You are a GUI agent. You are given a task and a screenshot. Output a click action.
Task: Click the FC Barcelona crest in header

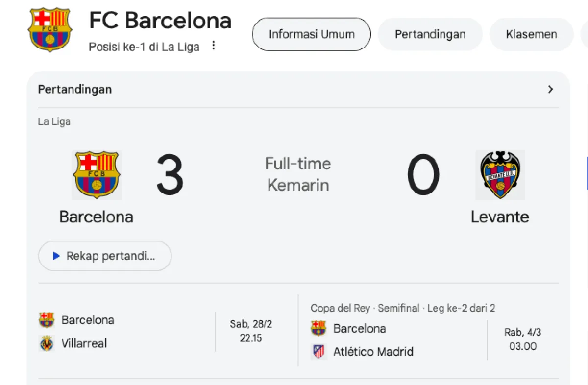(x=50, y=30)
